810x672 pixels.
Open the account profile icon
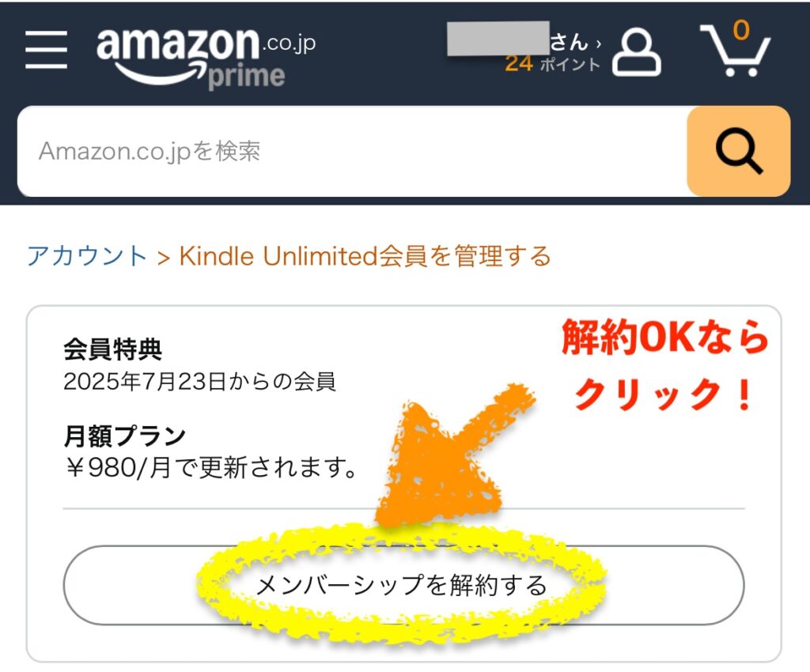pos(637,51)
